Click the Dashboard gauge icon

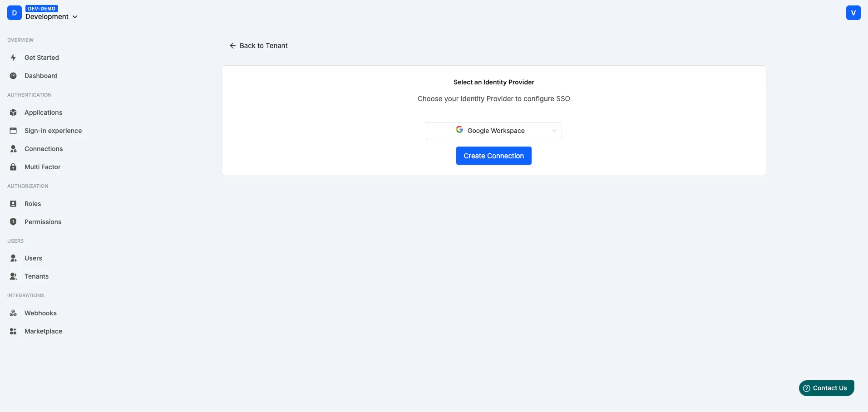point(13,76)
